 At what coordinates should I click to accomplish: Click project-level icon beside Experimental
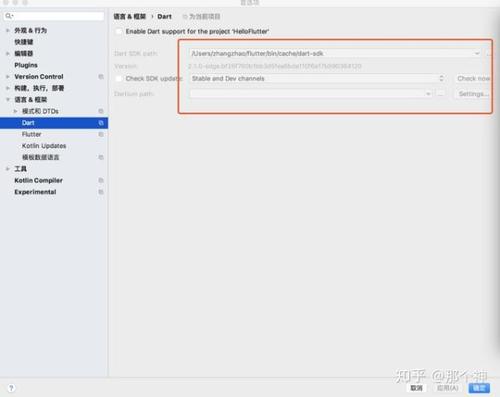click(x=101, y=192)
